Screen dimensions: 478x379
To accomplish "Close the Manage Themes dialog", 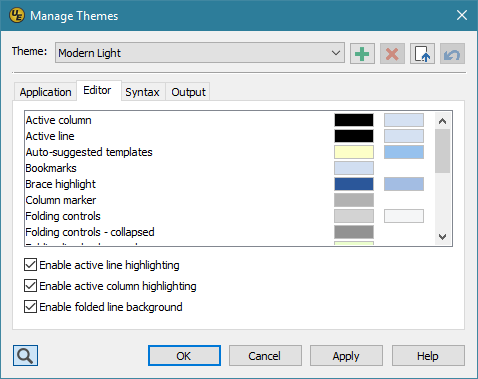I will [462, 15].
